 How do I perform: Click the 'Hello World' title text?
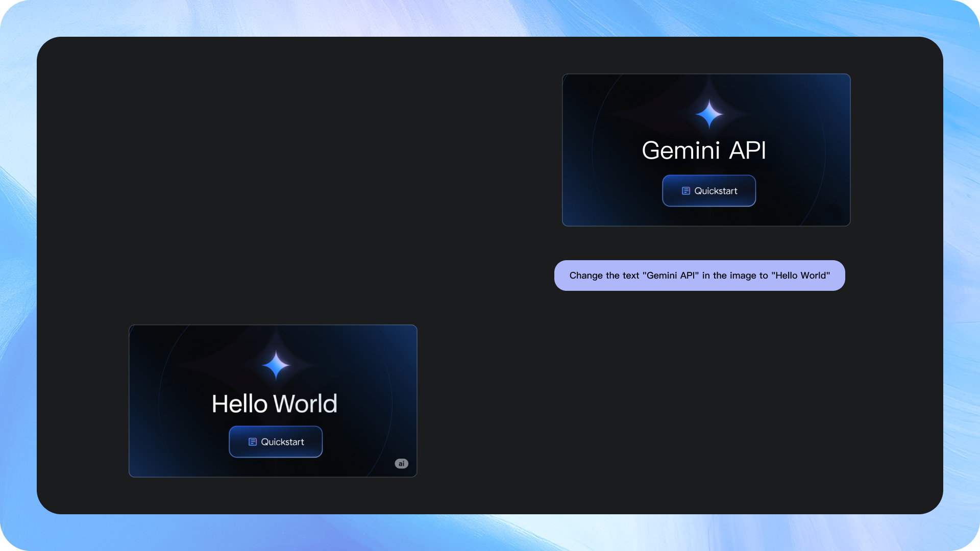275,404
